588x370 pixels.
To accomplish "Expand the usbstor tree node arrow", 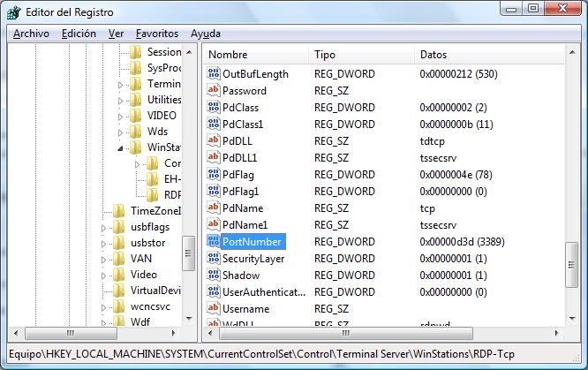I will point(104,244).
